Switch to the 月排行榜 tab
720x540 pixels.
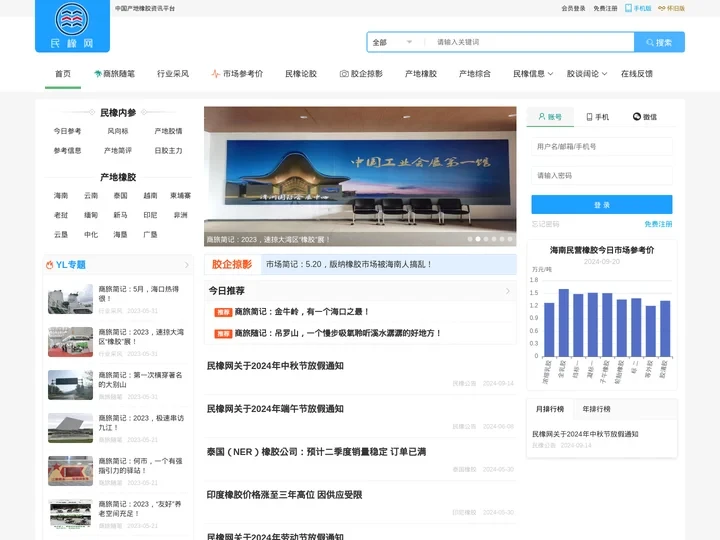[550, 409]
